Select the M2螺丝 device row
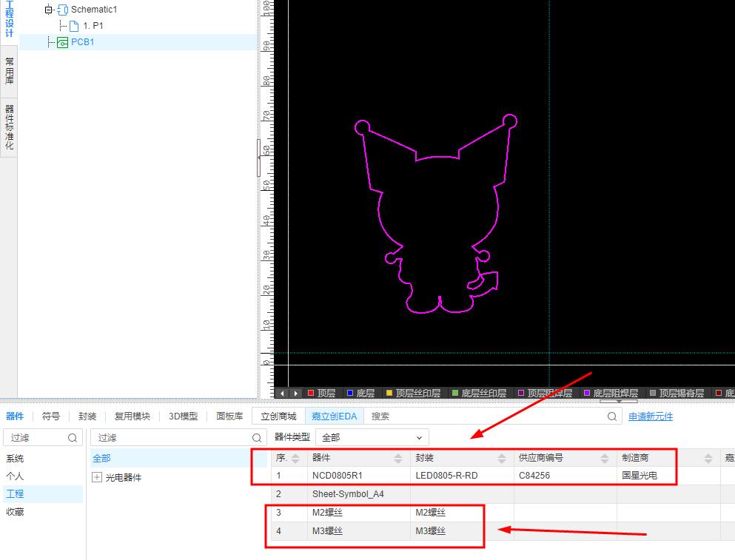 503,513
